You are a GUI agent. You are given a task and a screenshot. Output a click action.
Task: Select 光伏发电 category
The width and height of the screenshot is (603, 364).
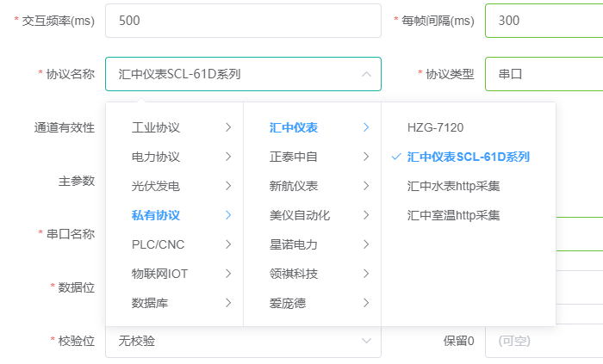pyautogui.click(x=175, y=186)
